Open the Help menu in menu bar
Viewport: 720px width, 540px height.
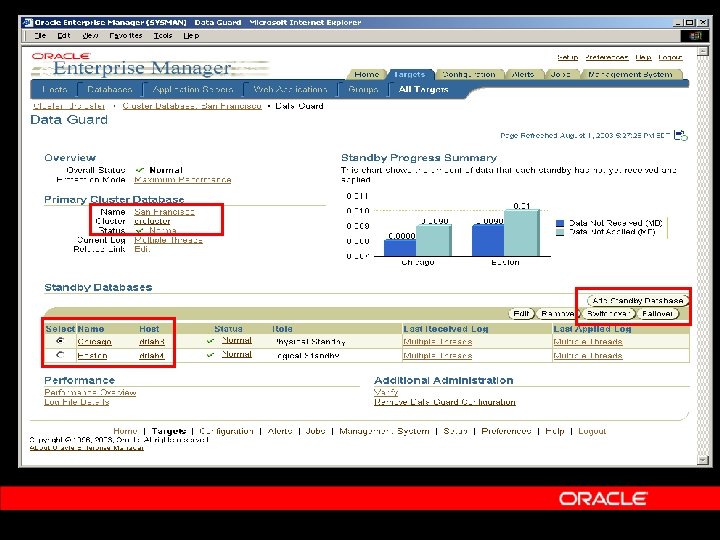(191, 35)
